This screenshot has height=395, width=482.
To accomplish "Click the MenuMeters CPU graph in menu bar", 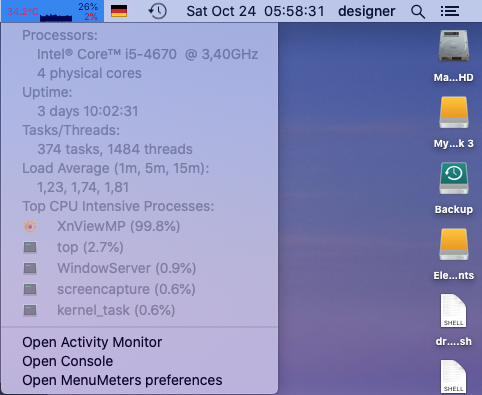I will tap(56, 17).
